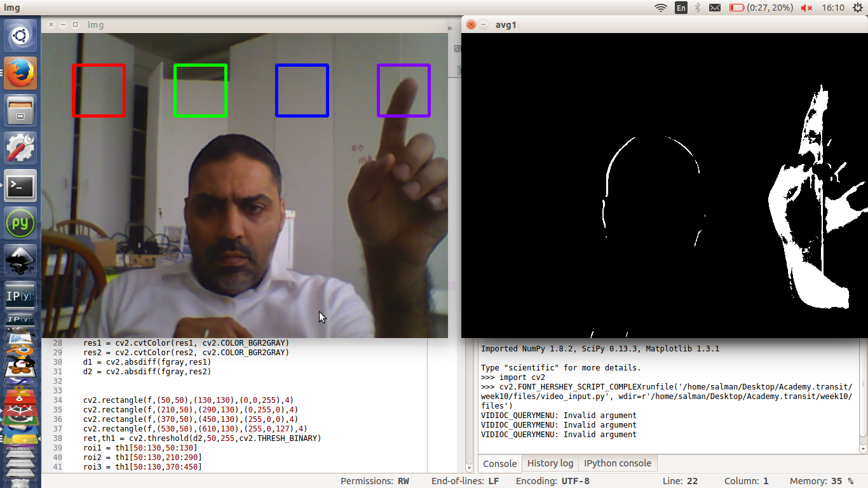Open the Ubuntu Dash from the launcher
Image resolution: width=868 pixels, height=488 pixels.
[x=20, y=36]
